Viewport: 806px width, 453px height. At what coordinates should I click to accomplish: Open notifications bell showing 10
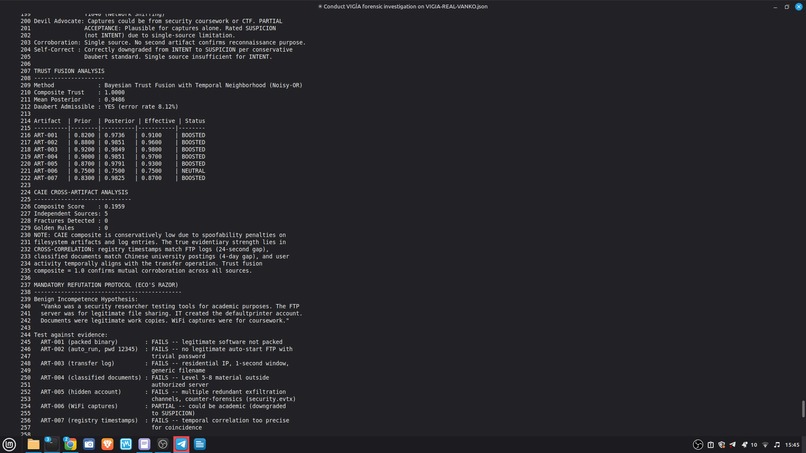click(749, 445)
